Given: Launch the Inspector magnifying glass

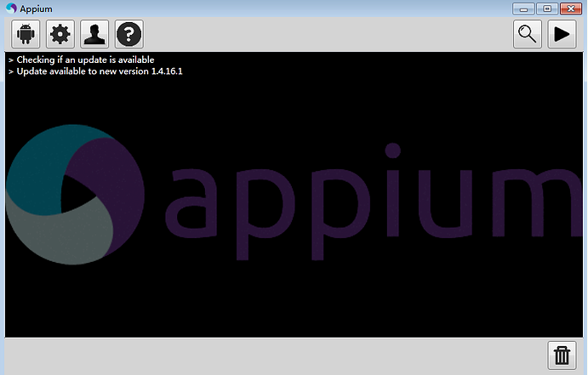Looking at the screenshot, I should click(x=528, y=34).
